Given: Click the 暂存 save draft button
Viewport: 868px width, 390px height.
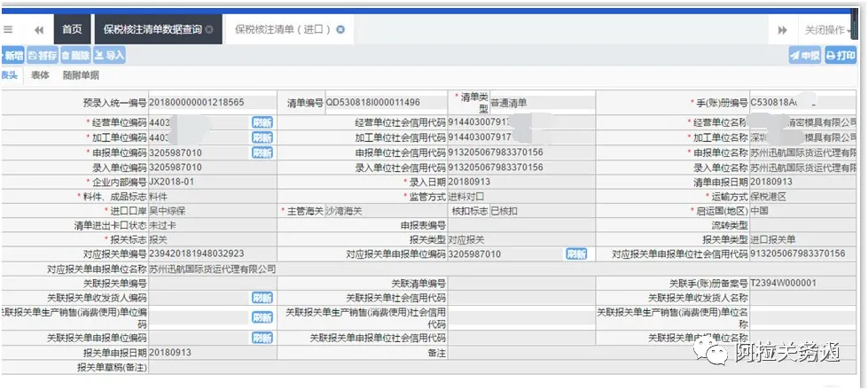Looking at the screenshot, I should [x=43, y=55].
